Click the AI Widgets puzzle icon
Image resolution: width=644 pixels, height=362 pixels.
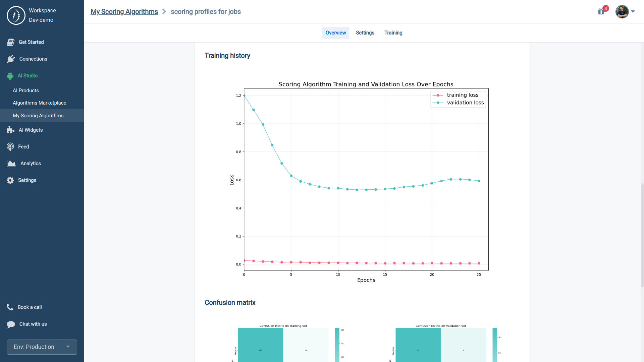(10, 130)
